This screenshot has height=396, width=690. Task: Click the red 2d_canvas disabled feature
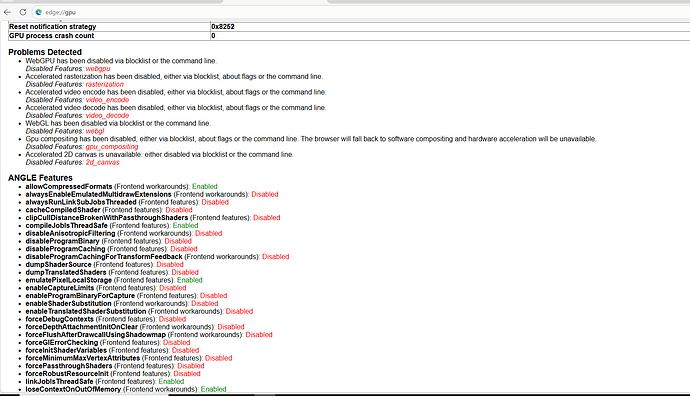point(103,162)
